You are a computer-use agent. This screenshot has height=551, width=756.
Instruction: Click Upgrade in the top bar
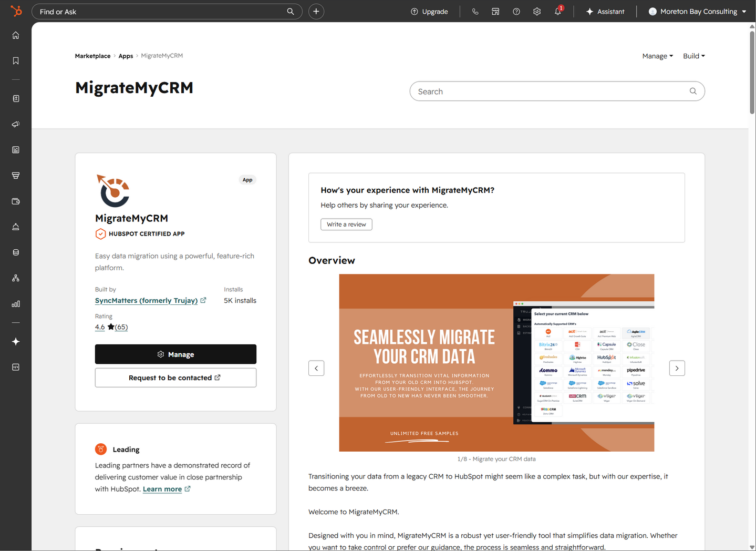[429, 12]
